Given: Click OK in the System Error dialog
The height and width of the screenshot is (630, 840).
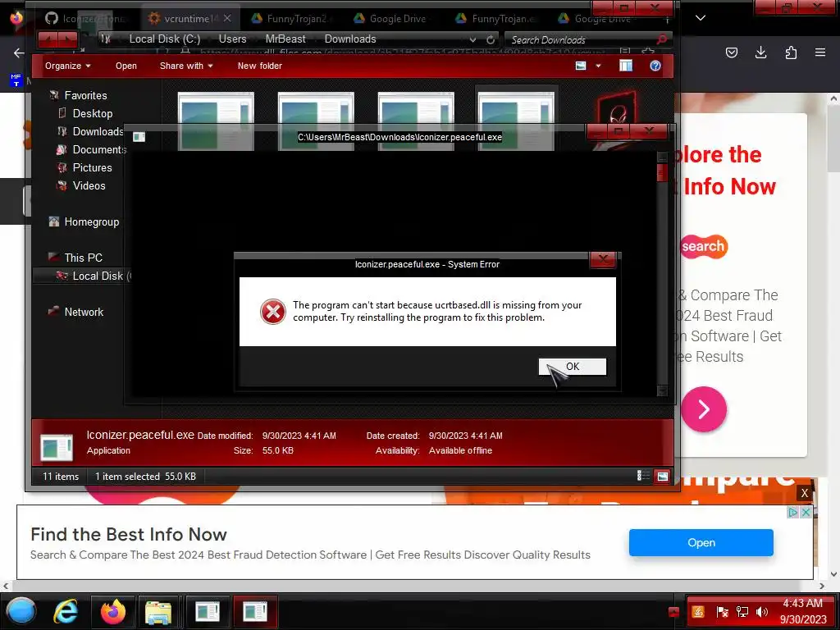Looking at the screenshot, I should 572,367.
